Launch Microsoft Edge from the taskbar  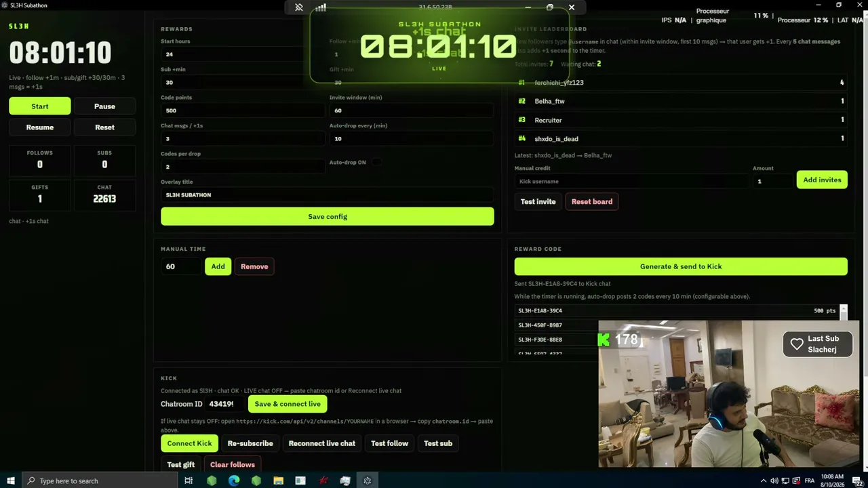[x=234, y=481]
